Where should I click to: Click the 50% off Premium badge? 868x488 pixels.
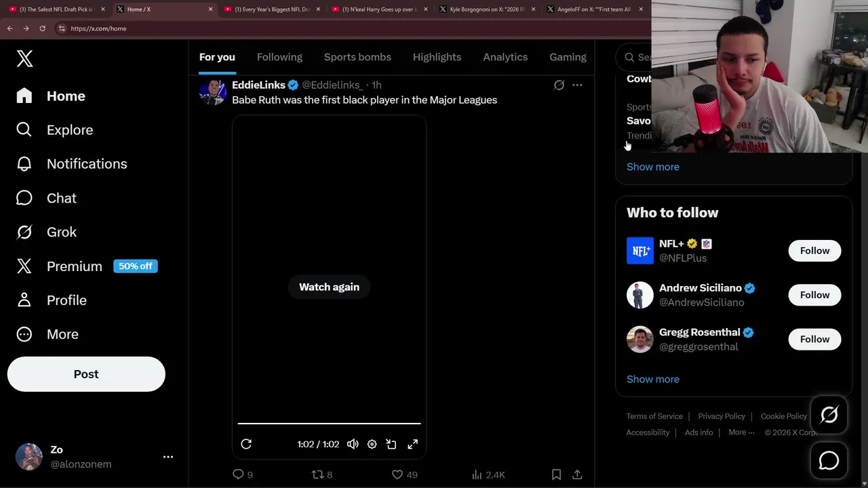tap(136, 266)
